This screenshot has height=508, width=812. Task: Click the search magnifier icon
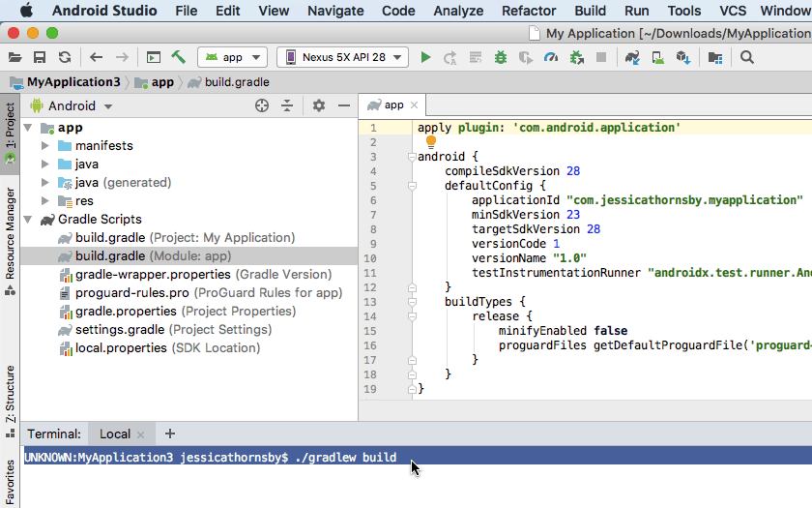(x=746, y=57)
